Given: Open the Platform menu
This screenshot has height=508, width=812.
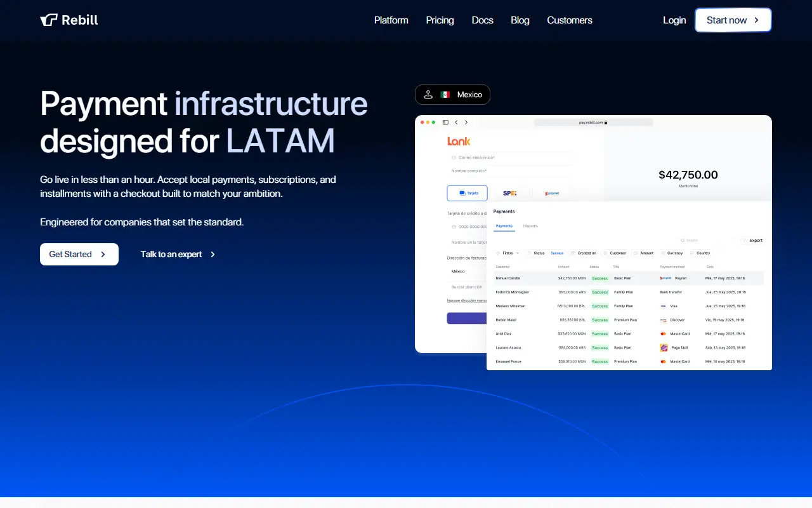Looking at the screenshot, I should coord(391,20).
